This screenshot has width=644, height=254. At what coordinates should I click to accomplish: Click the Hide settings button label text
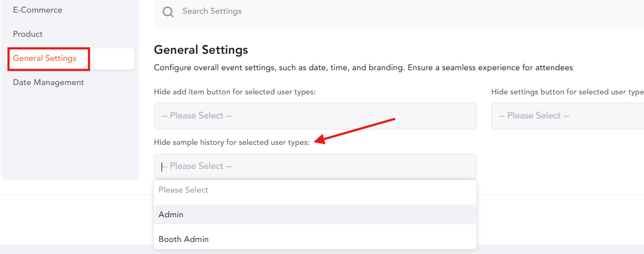click(567, 92)
